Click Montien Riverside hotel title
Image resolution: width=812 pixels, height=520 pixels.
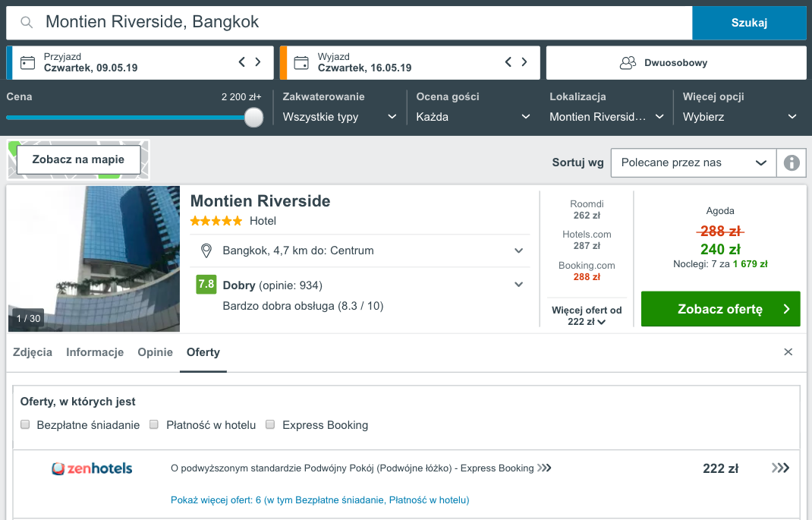pyautogui.click(x=260, y=201)
